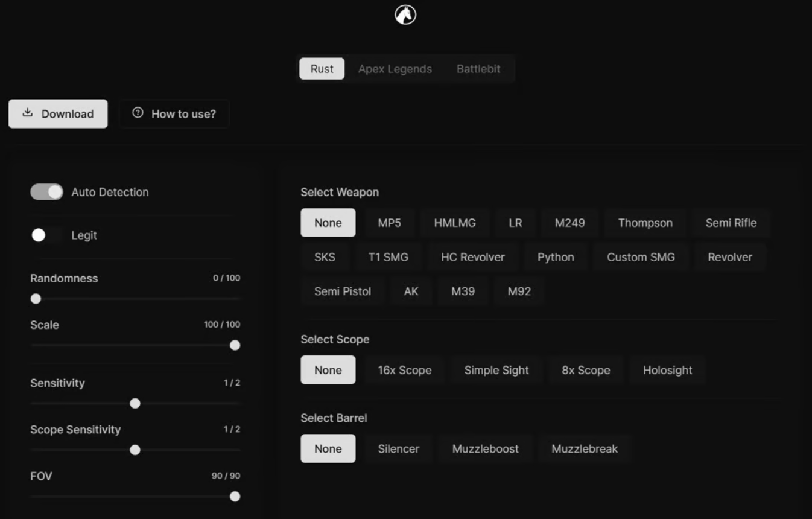Image resolution: width=812 pixels, height=519 pixels.
Task: Select the MP5 weapon
Action: coord(390,223)
